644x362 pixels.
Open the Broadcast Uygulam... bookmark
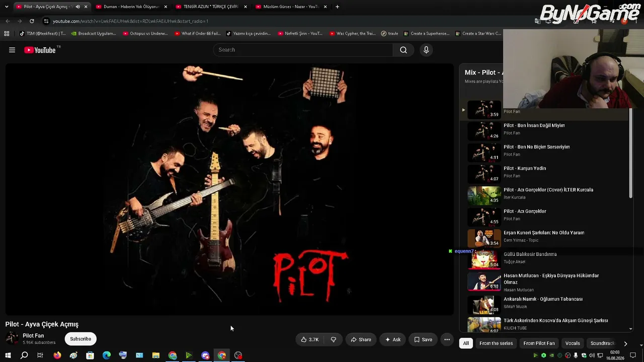click(x=94, y=34)
